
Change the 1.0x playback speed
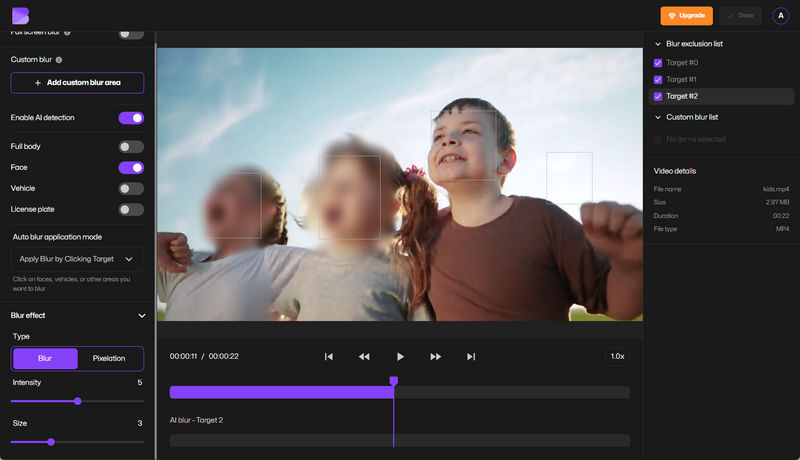(x=617, y=356)
